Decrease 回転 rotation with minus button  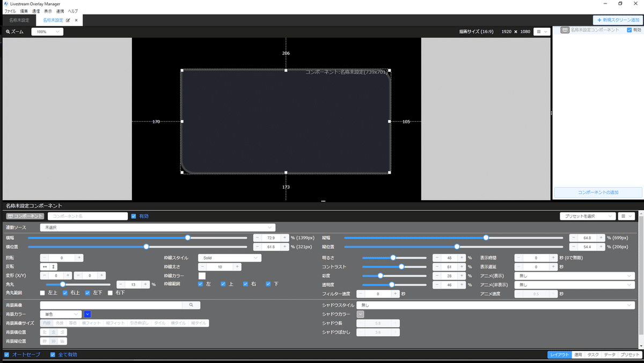tap(45, 258)
